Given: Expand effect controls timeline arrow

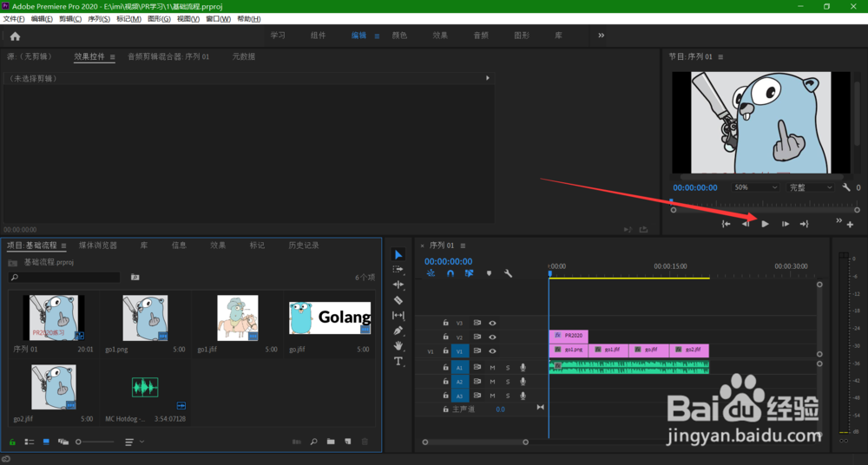Looking at the screenshot, I should coord(488,78).
